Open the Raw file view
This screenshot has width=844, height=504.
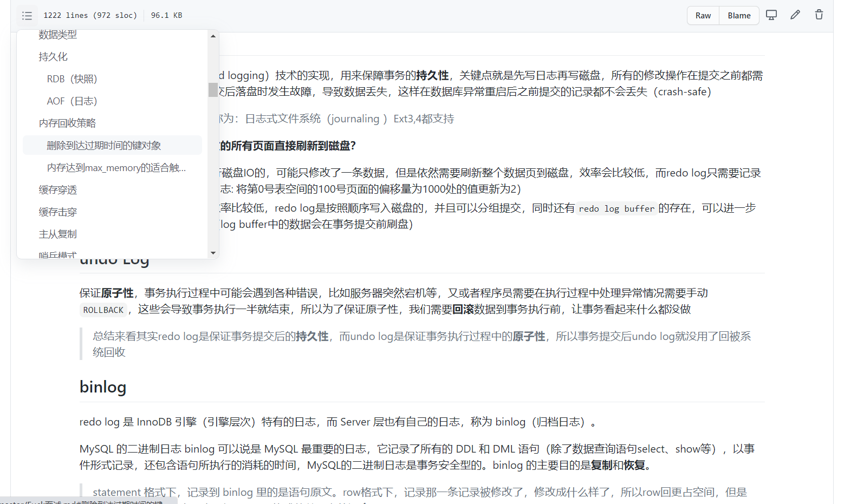tap(703, 16)
